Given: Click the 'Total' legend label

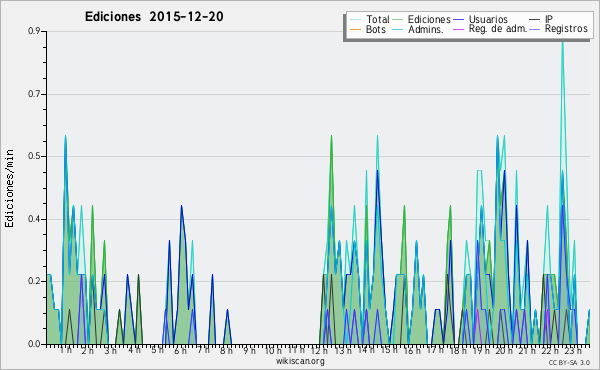Looking at the screenshot, I should [378, 19].
